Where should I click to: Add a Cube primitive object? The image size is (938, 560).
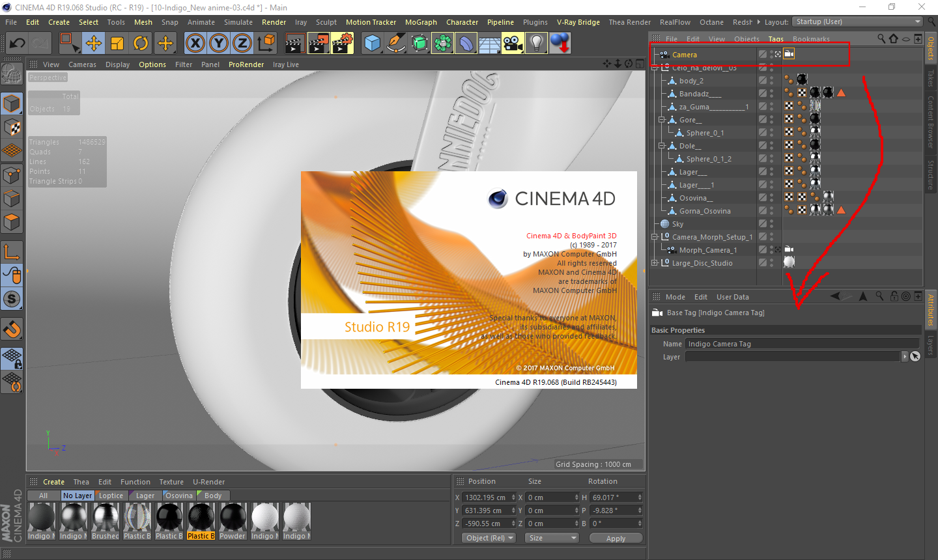373,44
